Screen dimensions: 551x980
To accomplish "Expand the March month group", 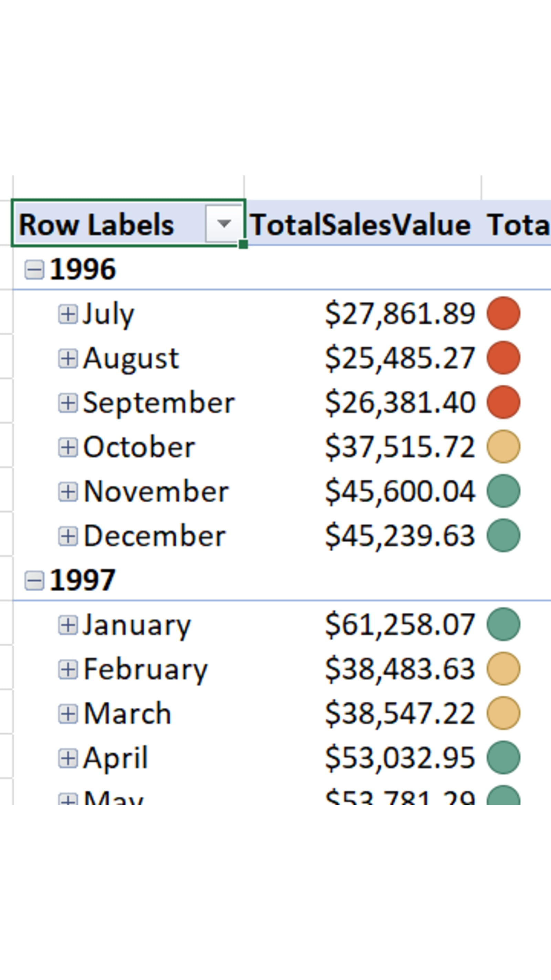I will click(68, 713).
